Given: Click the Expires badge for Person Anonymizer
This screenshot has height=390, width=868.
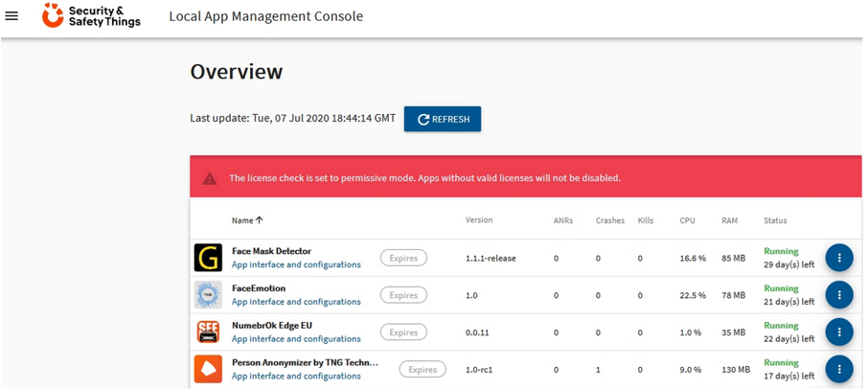Looking at the screenshot, I should (423, 369).
